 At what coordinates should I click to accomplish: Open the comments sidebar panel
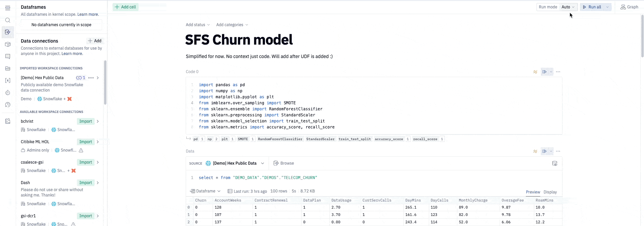click(8, 56)
